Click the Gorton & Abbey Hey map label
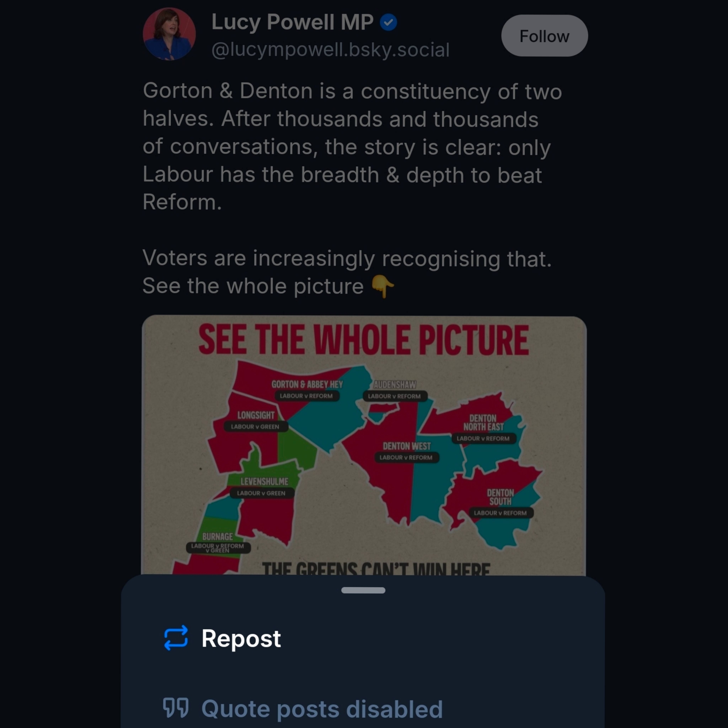The width and height of the screenshot is (728, 728). (307, 384)
